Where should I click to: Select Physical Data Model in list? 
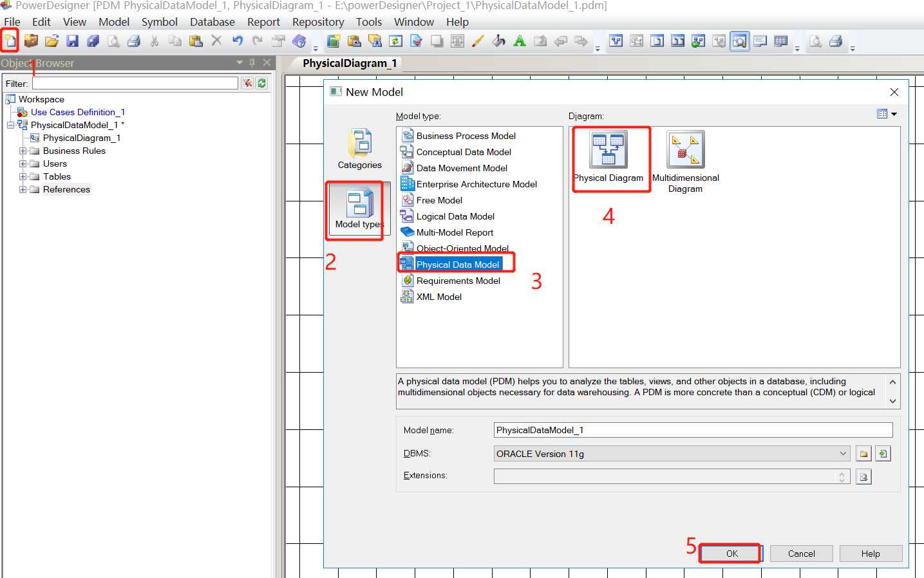(458, 265)
